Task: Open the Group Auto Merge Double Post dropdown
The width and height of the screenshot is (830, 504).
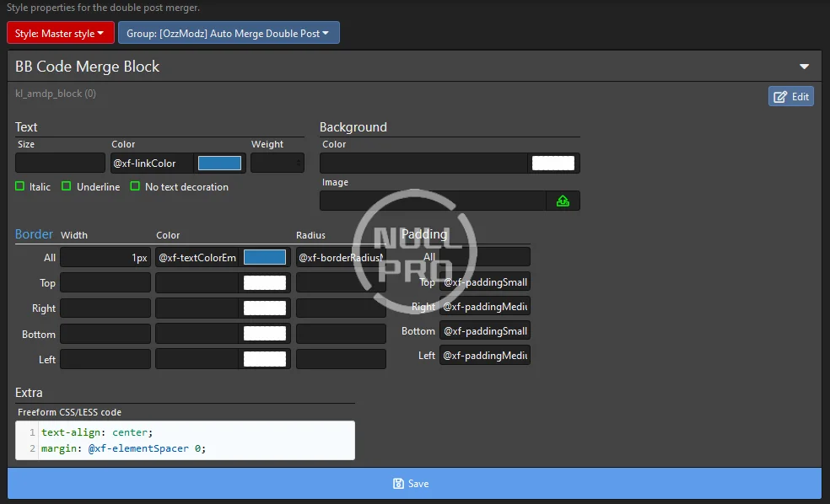Action: click(x=229, y=34)
